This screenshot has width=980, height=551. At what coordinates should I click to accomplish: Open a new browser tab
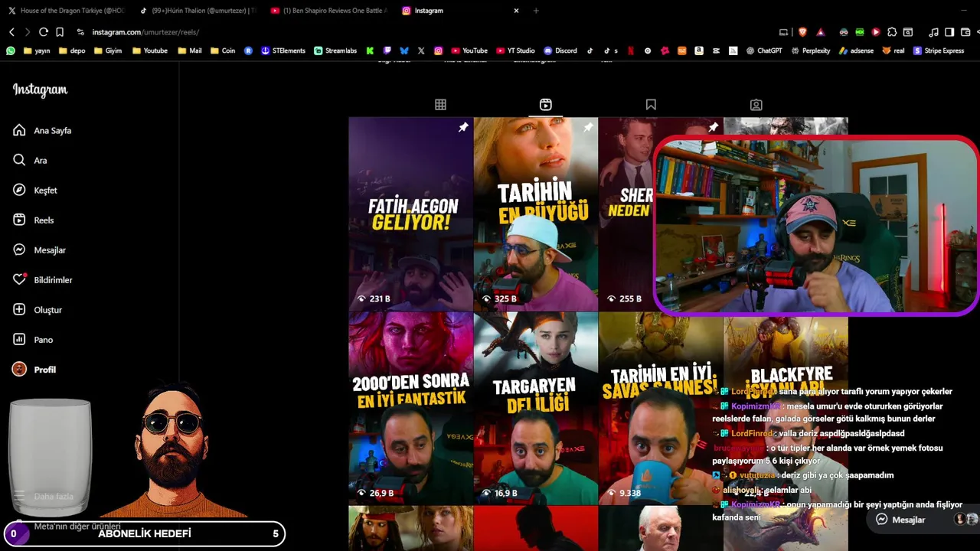pyautogui.click(x=536, y=11)
